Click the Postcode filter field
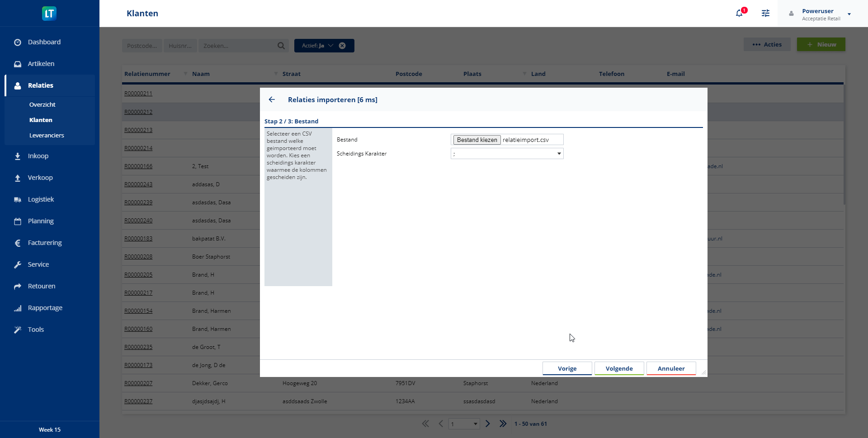868x438 pixels. tap(142, 46)
